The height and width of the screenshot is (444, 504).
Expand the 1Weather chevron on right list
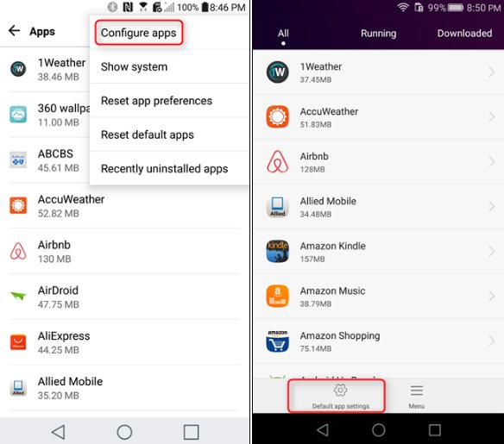pyautogui.click(x=491, y=72)
